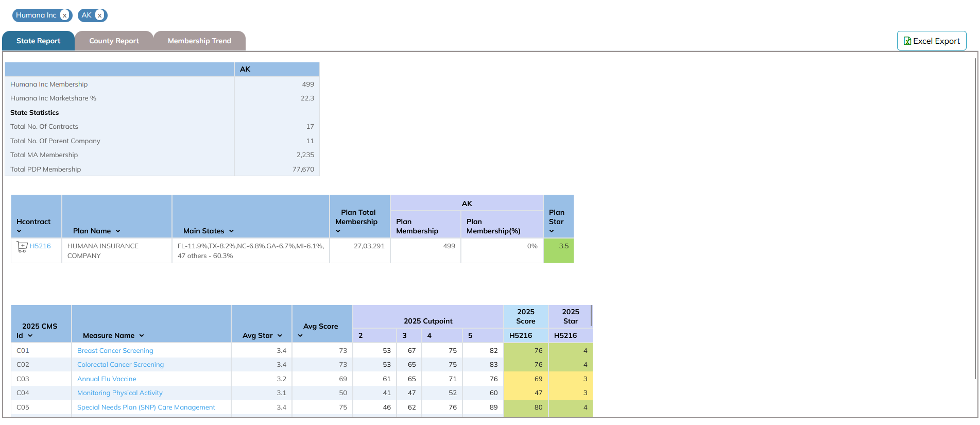Click the Marketshare value 22.3
980x425 pixels.
pos(307,98)
